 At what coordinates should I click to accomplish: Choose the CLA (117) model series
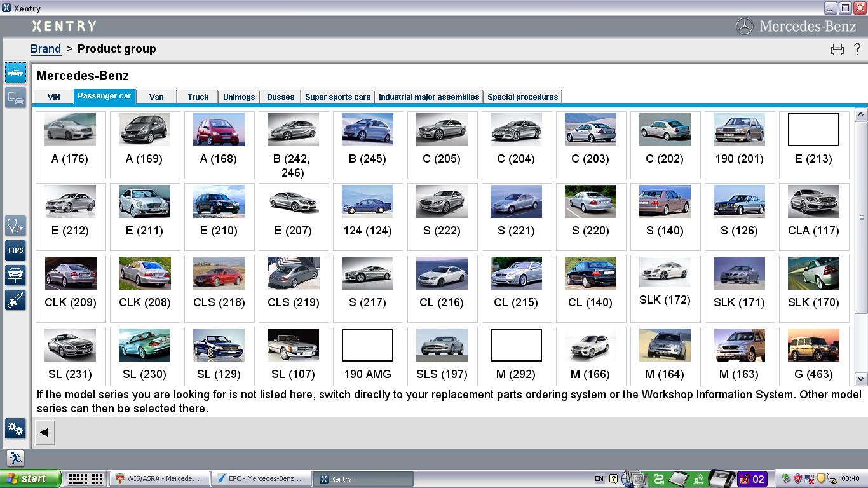pos(813,217)
